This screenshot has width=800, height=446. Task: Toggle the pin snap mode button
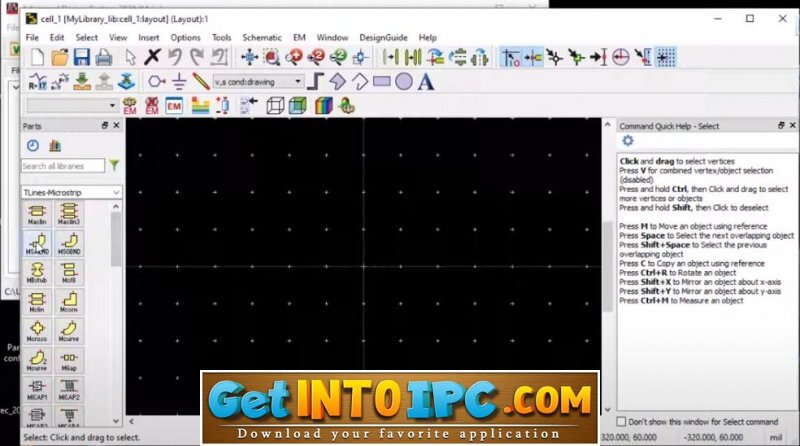533,57
